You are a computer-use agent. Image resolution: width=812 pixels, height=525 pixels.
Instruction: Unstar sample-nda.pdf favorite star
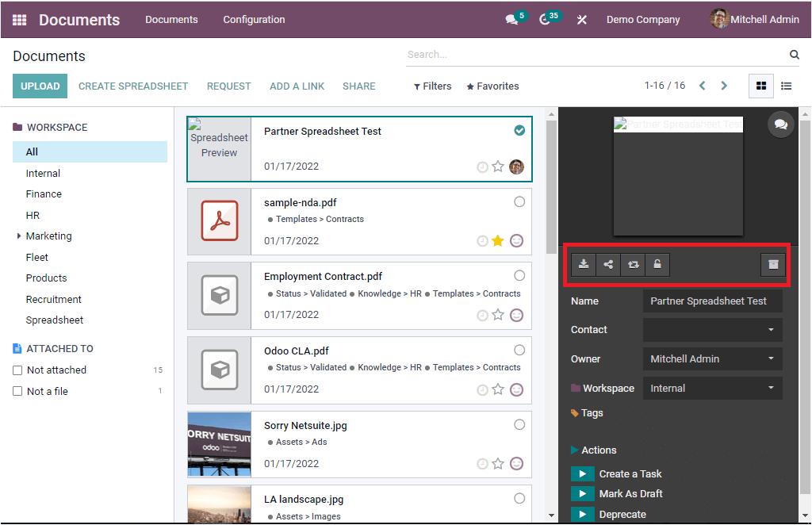[x=498, y=241]
